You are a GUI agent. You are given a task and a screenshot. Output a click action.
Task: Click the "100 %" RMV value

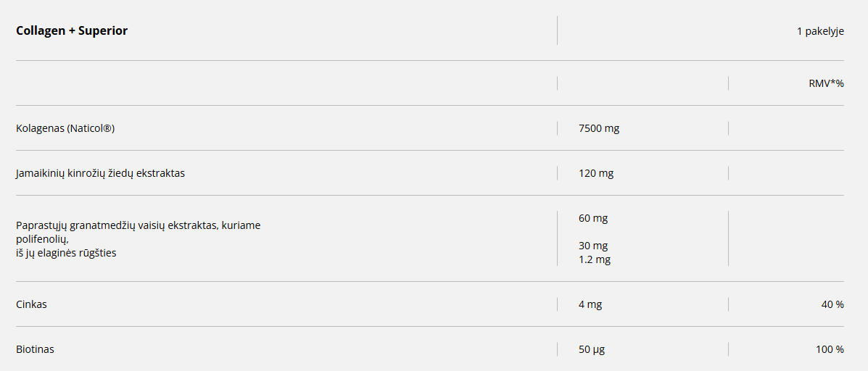830,349
